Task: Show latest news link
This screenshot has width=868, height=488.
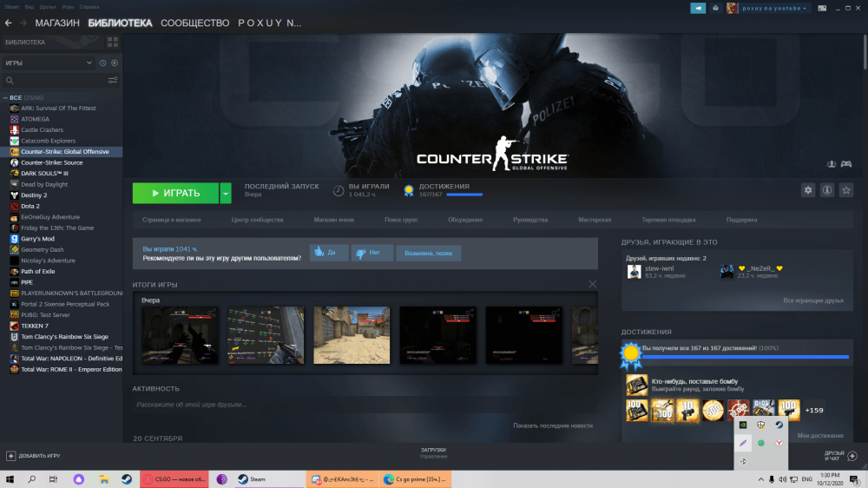Action: click(x=552, y=426)
